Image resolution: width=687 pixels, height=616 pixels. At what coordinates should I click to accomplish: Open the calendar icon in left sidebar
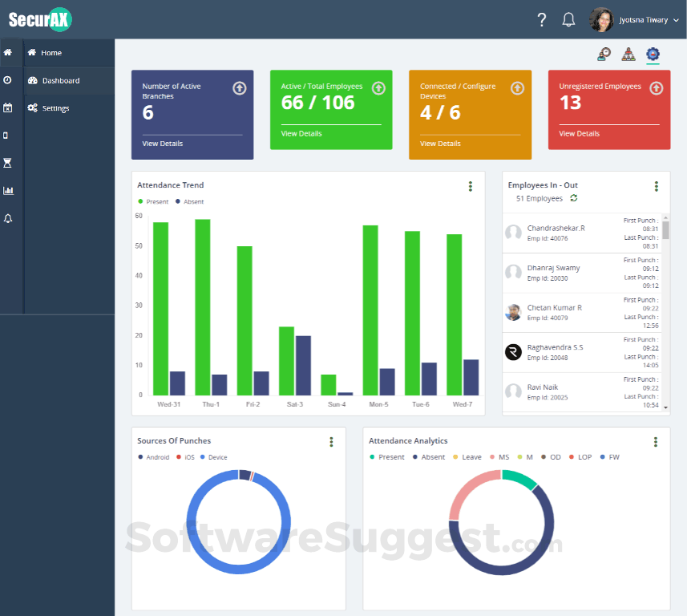(7, 107)
